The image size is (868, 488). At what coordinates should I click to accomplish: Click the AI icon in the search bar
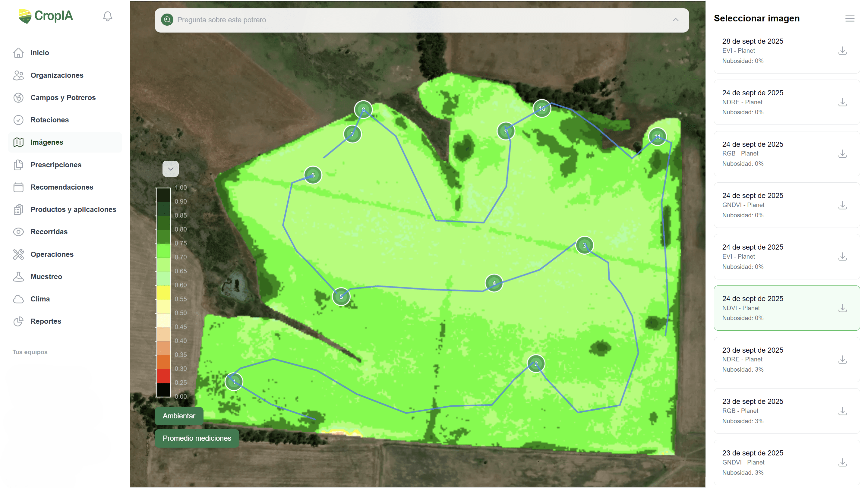(167, 20)
